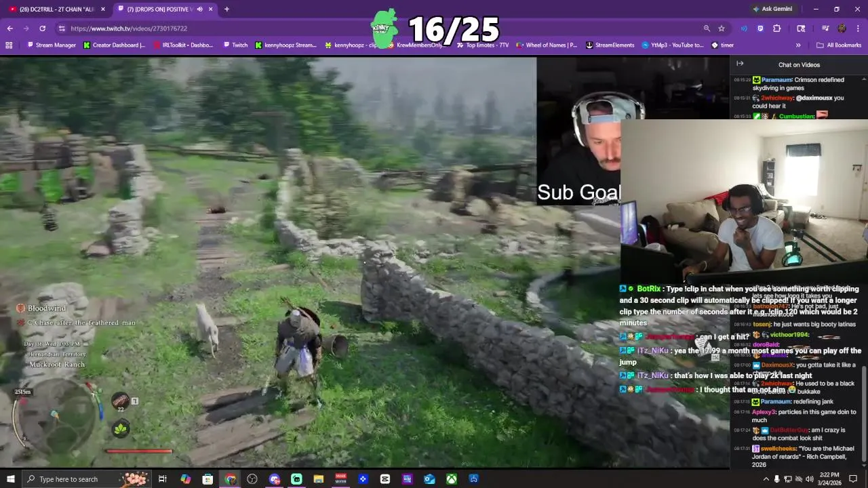Click username Paramaum in Crimson skydiving message
This screenshot has height=488, width=868.
pyautogui.click(x=776, y=80)
